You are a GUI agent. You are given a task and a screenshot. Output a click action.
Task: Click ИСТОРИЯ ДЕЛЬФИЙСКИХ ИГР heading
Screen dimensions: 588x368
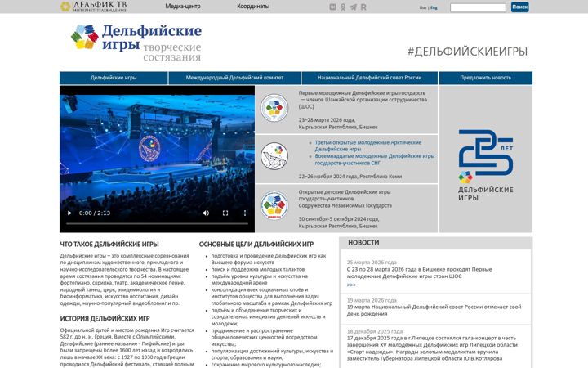click(105, 318)
